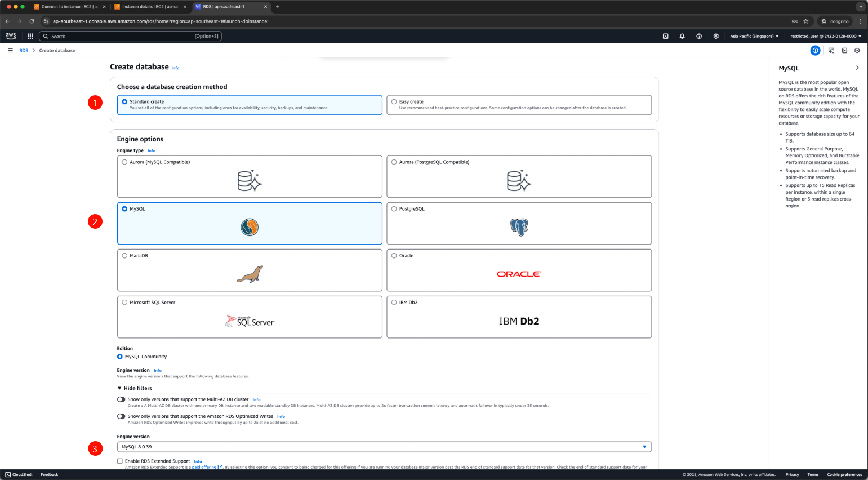Click the Microsoft SQL Server logo
Screen dimensions: 868x480
[x=250, y=321]
